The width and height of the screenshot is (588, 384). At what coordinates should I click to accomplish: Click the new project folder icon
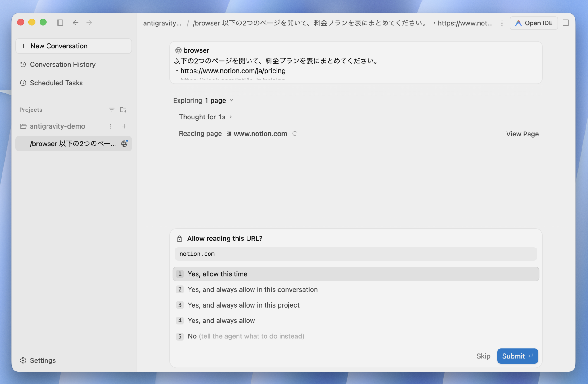tap(123, 110)
